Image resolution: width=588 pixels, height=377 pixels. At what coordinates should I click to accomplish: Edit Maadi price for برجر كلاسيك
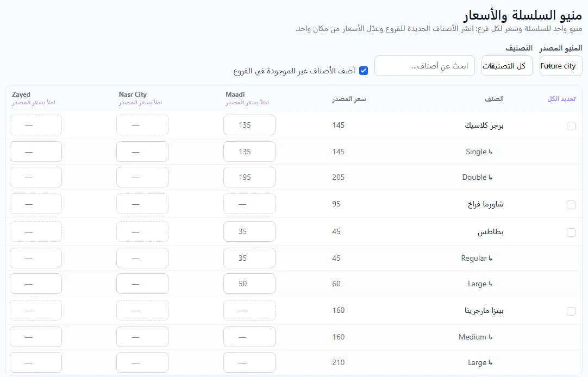pyautogui.click(x=249, y=125)
